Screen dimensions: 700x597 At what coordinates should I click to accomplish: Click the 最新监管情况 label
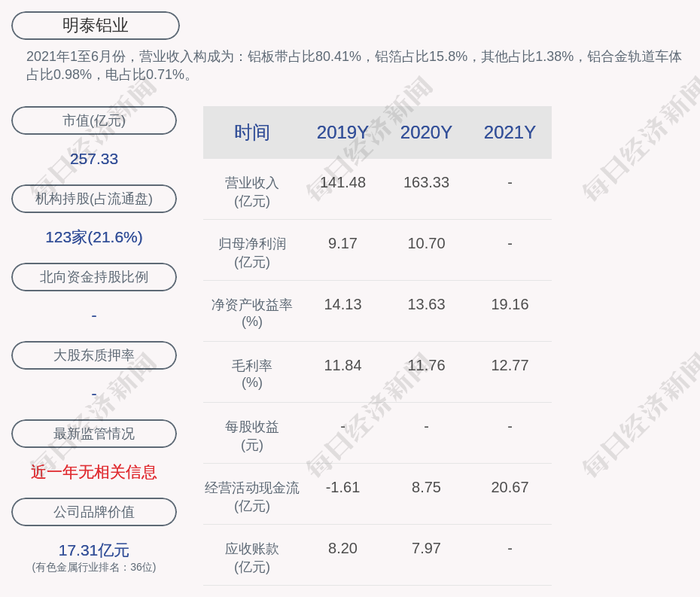pos(94,434)
